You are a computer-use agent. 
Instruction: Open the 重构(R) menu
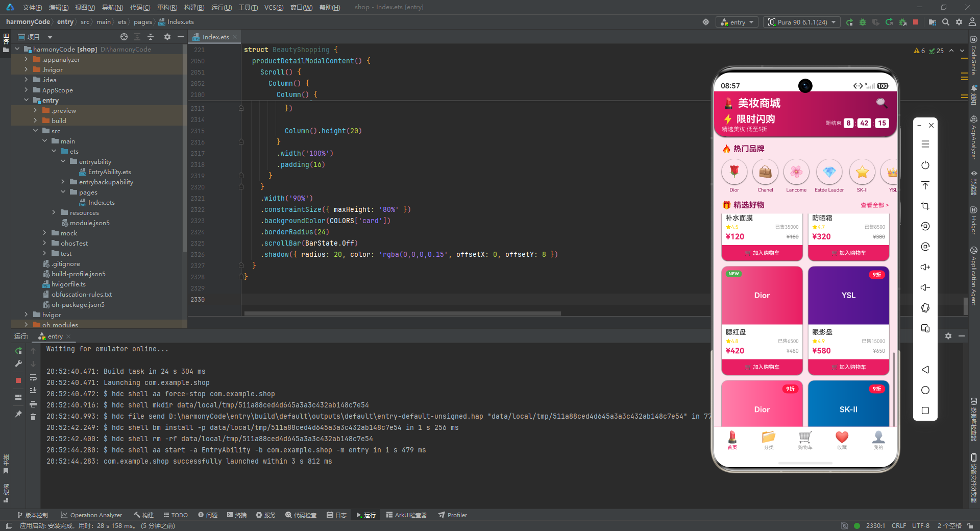tap(167, 7)
